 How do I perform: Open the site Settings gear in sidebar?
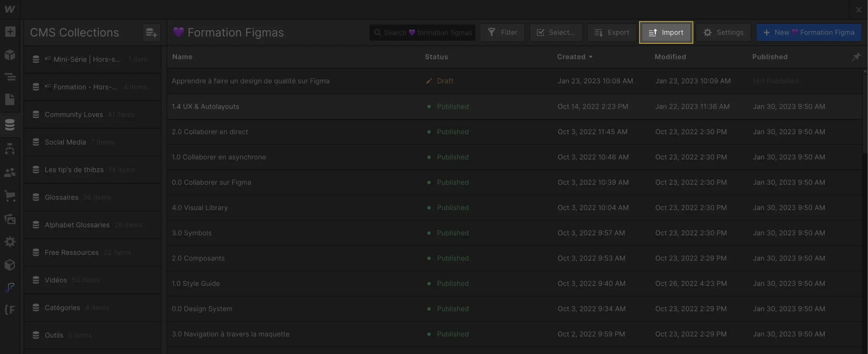(10, 241)
